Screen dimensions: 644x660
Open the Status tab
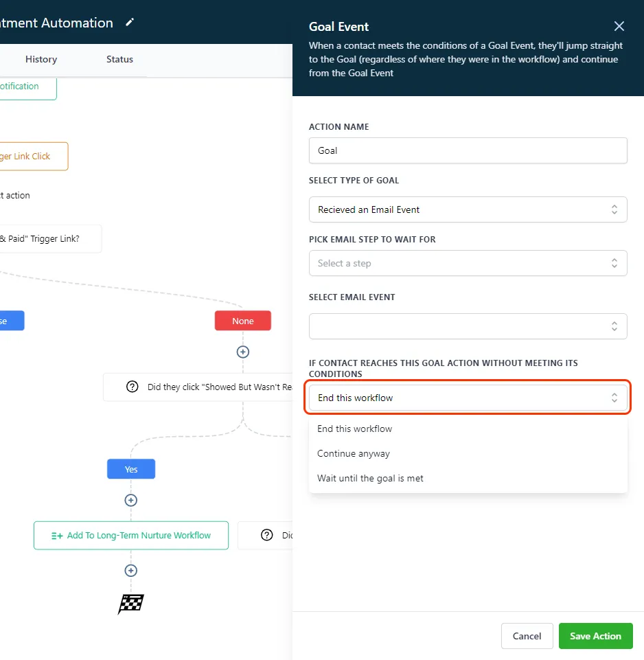click(119, 60)
